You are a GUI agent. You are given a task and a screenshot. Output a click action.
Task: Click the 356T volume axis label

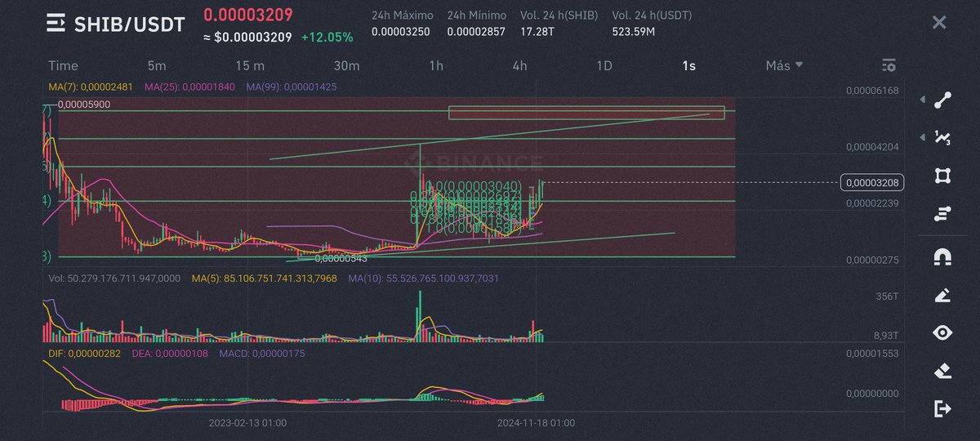point(885,297)
